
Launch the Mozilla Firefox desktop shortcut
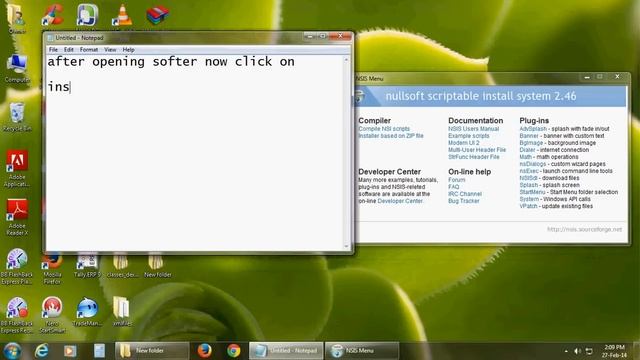tap(52, 267)
